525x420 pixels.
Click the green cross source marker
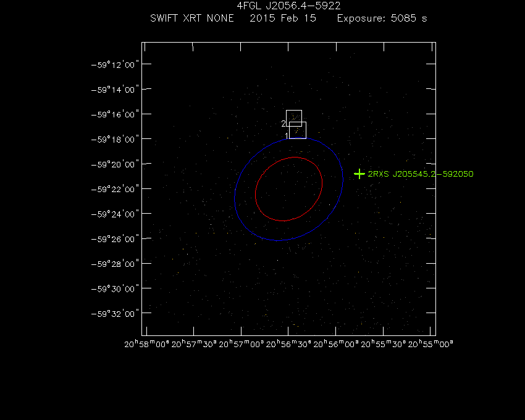click(x=359, y=174)
